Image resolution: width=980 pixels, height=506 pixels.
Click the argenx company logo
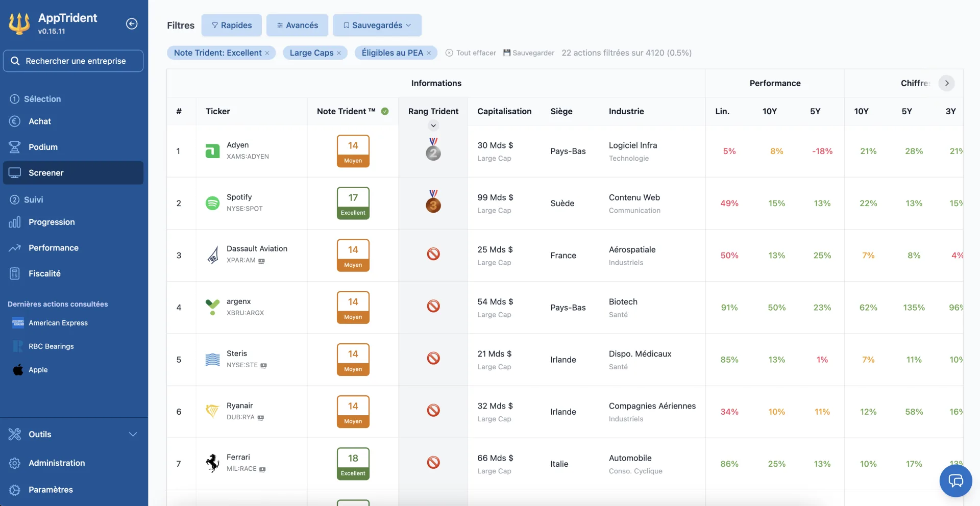[x=212, y=307]
